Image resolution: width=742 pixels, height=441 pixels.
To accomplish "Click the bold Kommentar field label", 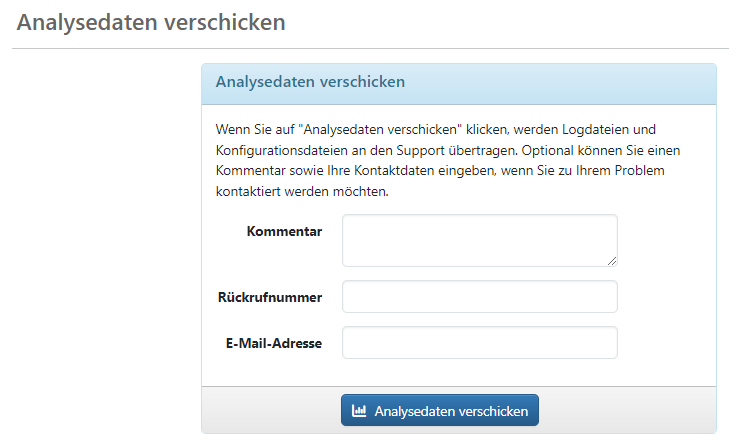I will [x=284, y=232].
